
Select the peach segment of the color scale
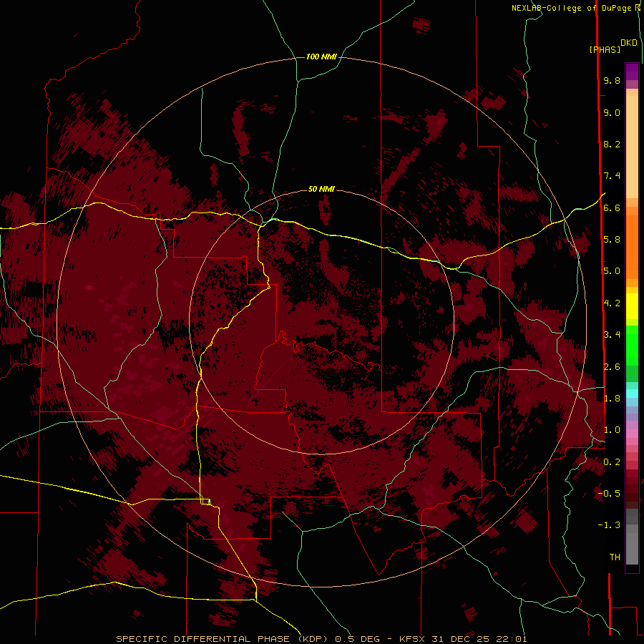632,147
